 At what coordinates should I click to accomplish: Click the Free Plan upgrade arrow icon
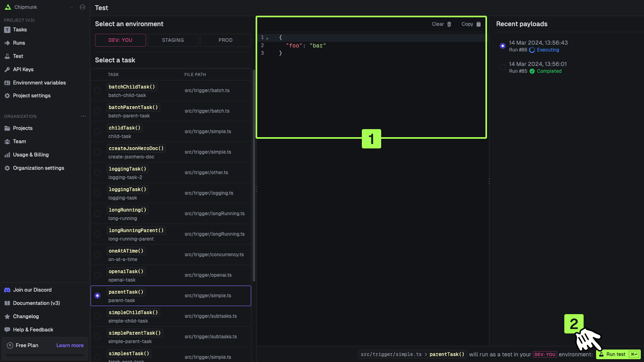coord(10,346)
